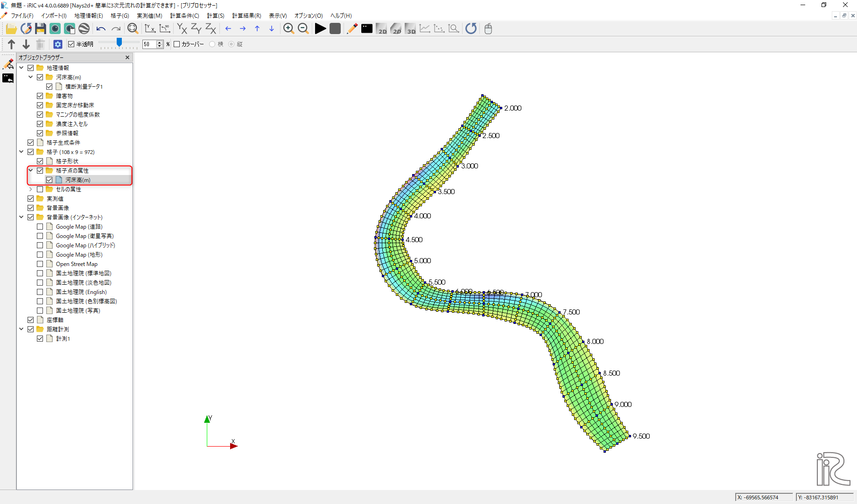857x504 pixels.
Task: Click the reload results circular arrow icon
Action: [471, 29]
